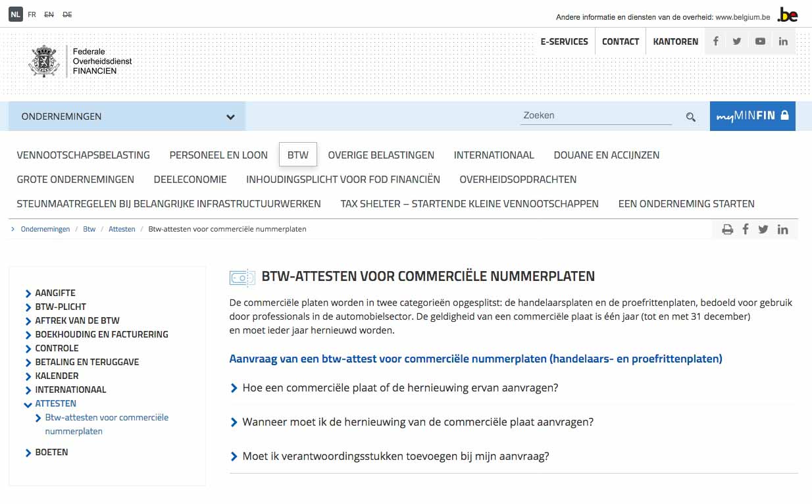Expand Boeten in the sidebar
The image size is (812, 504).
(x=51, y=453)
